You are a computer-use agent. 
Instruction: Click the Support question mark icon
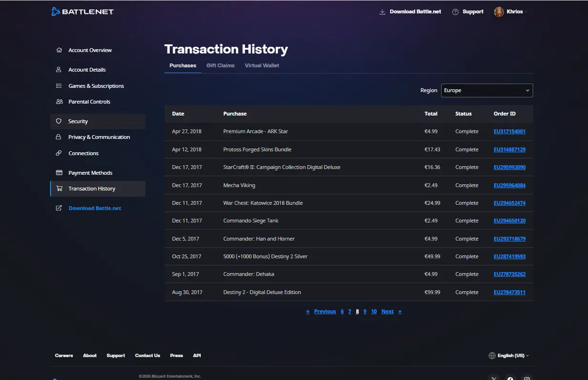point(455,12)
